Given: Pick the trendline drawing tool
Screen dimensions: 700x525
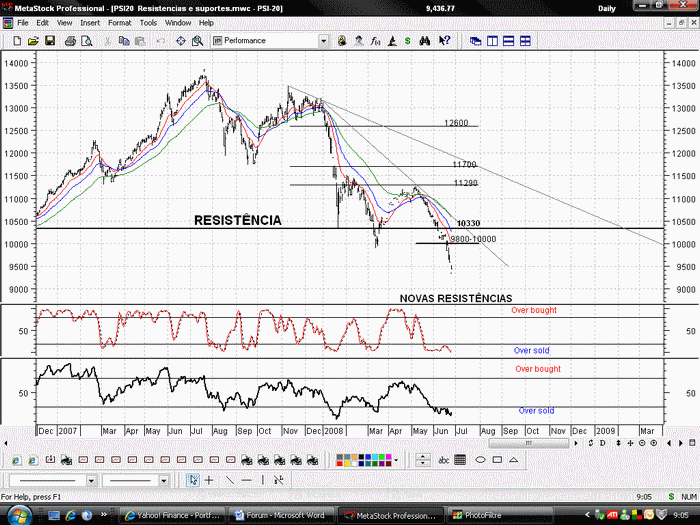Looking at the screenshot, I should coord(230,480).
